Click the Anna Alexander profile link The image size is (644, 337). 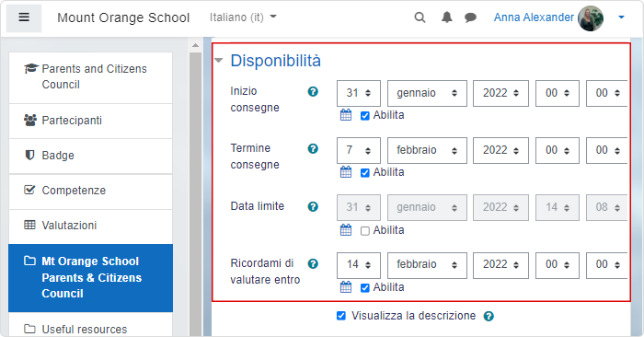click(534, 17)
